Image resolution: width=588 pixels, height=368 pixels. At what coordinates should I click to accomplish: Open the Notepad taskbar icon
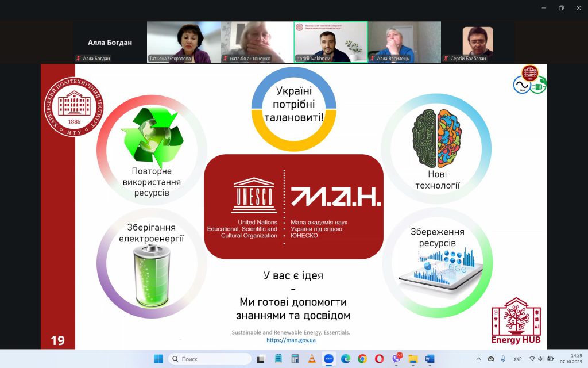(278, 359)
